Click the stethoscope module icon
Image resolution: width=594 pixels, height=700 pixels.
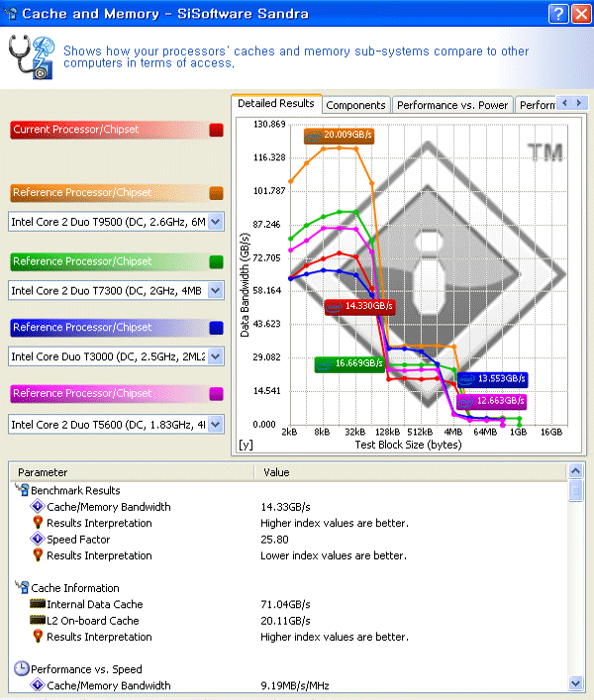coord(32,57)
